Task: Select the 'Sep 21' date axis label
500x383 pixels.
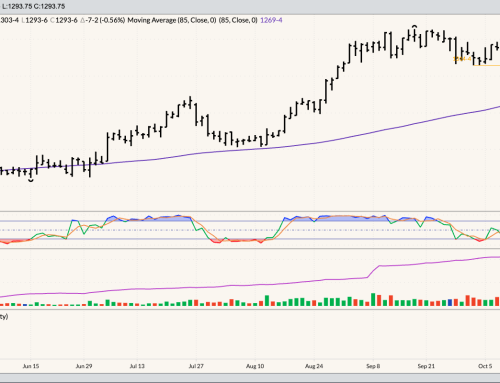Action: [426, 366]
